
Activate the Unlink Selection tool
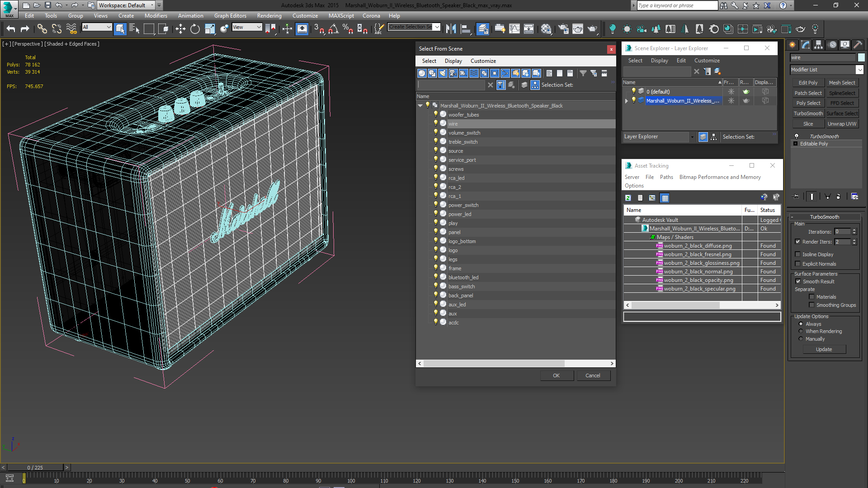click(x=57, y=29)
